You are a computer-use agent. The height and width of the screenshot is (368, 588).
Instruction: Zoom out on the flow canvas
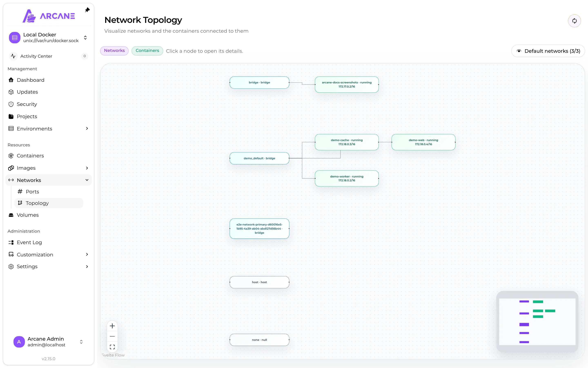[112, 336]
